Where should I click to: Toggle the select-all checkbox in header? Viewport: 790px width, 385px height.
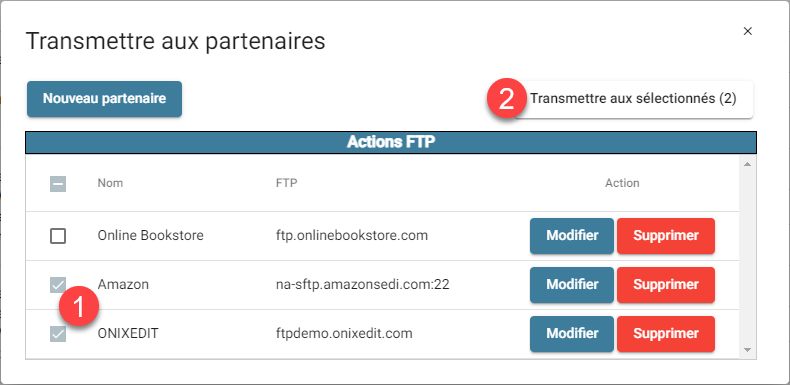[58, 184]
